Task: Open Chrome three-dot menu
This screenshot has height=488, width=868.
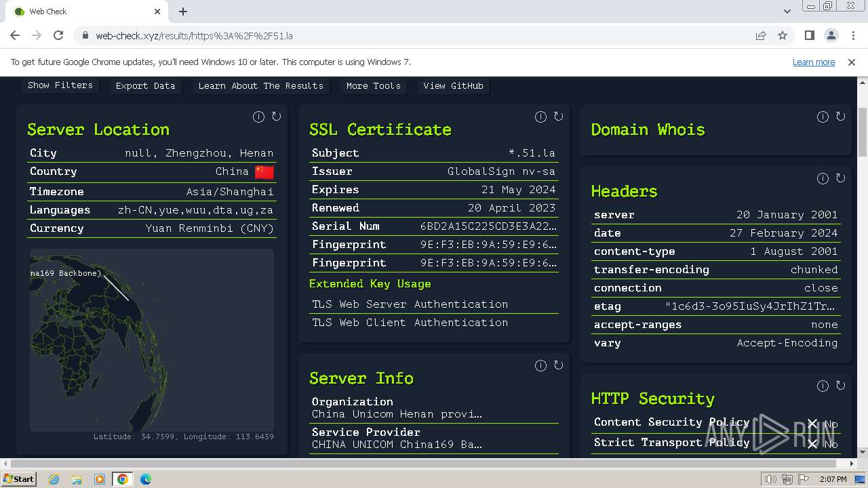Action: coord(852,35)
